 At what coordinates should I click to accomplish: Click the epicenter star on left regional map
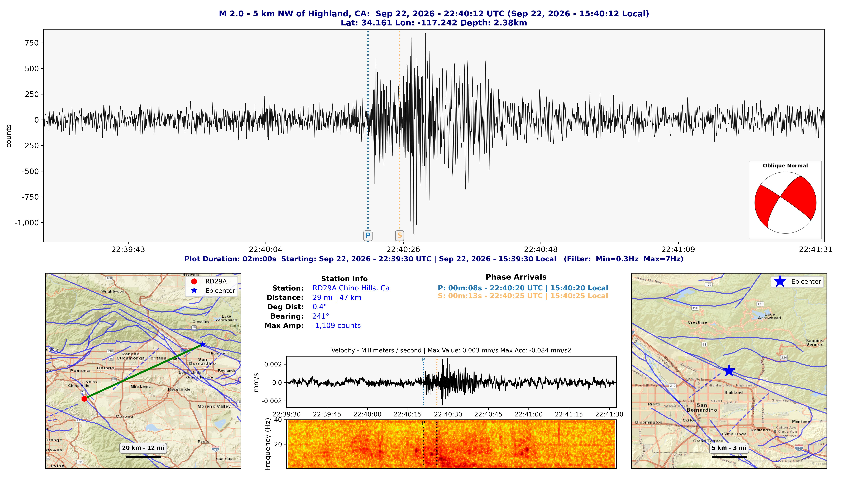[x=203, y=344]
